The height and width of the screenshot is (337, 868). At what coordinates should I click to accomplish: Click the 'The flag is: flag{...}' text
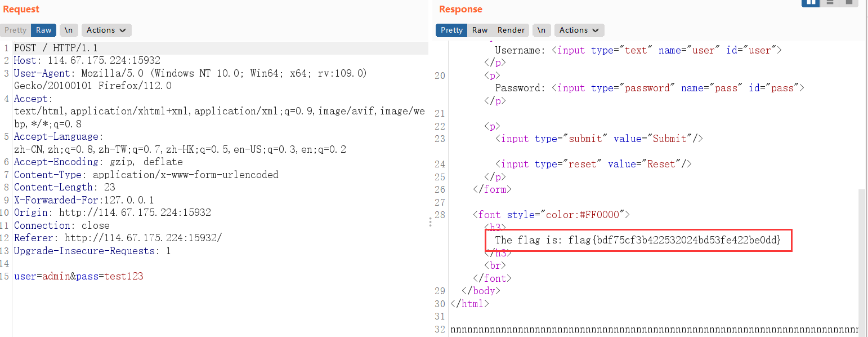(638, 240)
